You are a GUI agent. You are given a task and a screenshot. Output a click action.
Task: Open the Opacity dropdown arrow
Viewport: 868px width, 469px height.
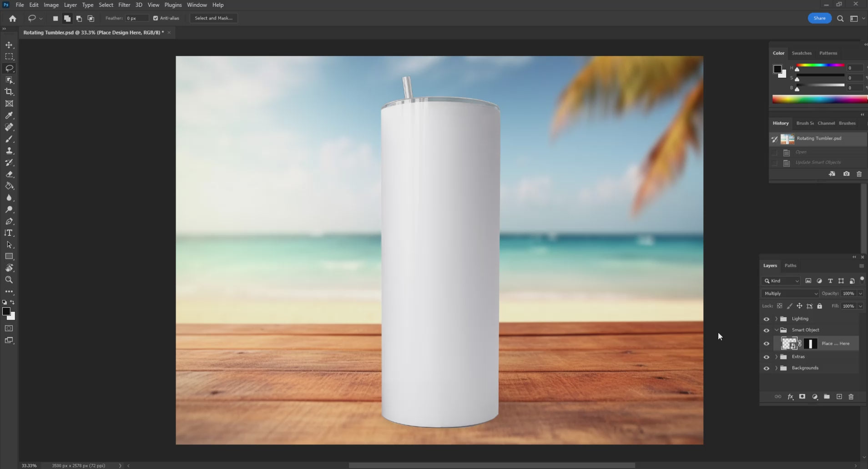pyautogui.click(x=860, y=294)
